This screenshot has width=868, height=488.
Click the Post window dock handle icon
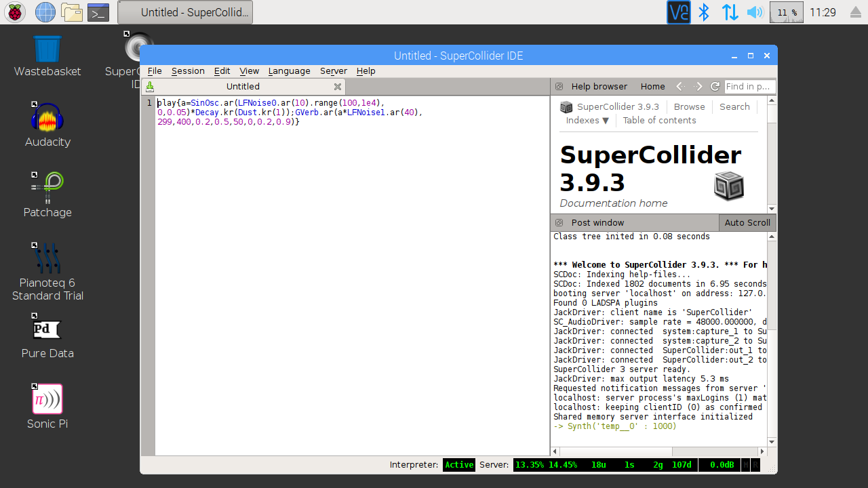tap(559, 223)
